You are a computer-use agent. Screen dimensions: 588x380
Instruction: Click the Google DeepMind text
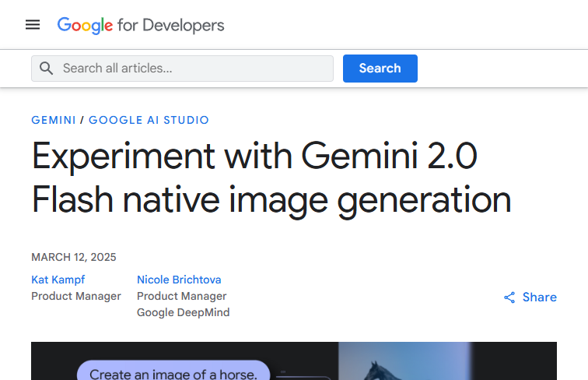pyautogui.click(x=184, y=313)
